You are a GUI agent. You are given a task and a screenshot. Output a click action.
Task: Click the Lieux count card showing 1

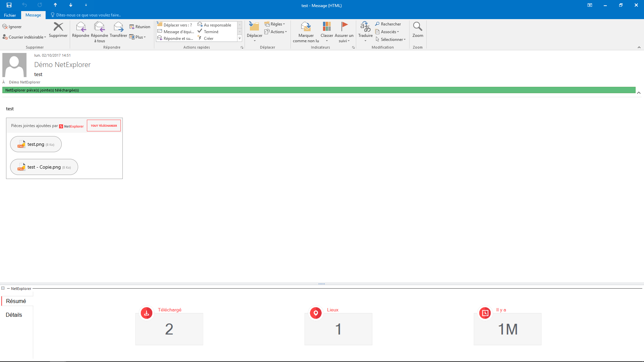click(x=338, y=329)
